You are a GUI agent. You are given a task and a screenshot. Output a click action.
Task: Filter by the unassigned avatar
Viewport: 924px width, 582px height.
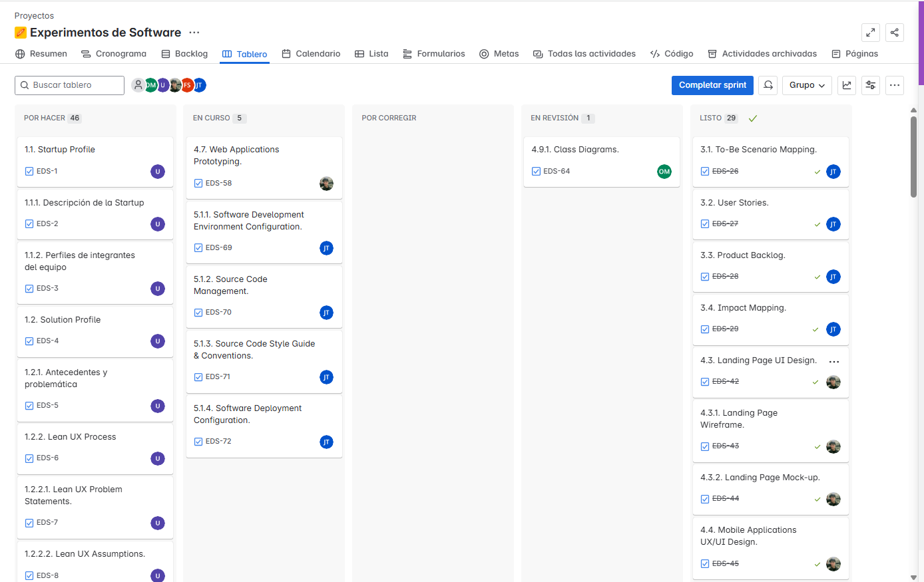(x=138, y=85)
